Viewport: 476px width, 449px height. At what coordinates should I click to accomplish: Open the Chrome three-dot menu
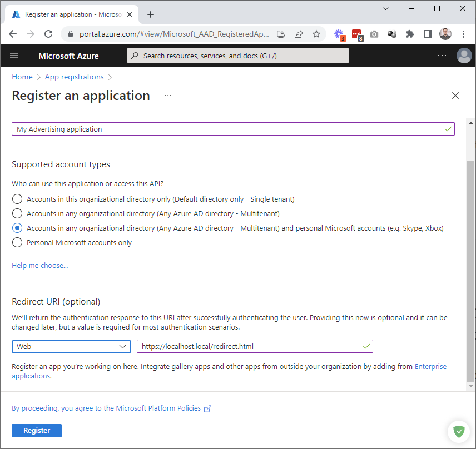463,34
